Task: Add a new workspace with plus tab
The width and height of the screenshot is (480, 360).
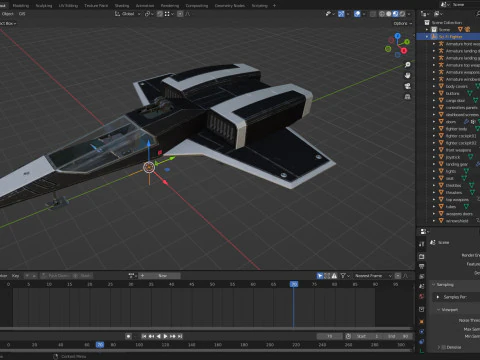Action: click(x=274, y=5)
